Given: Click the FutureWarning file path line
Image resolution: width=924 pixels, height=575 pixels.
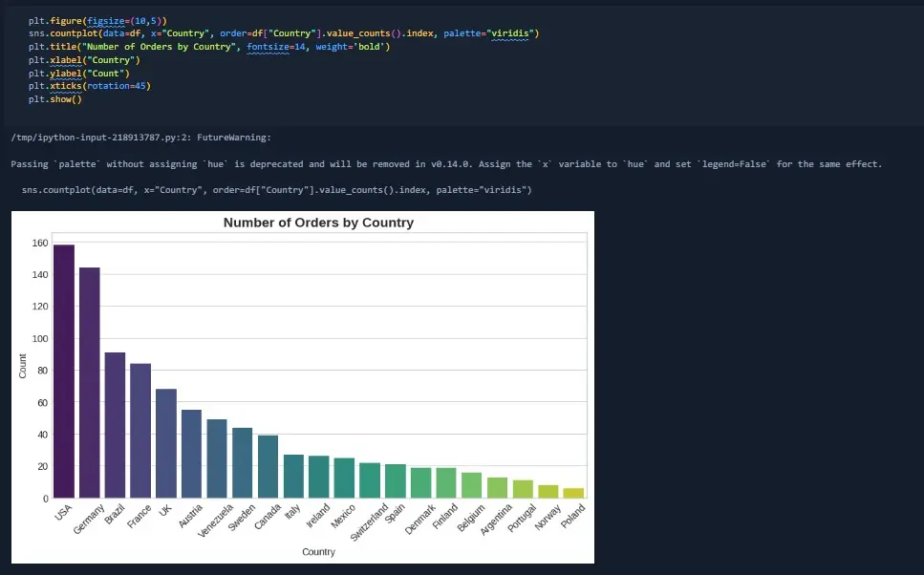Looking at the screenshot, I should pos(140,138).
